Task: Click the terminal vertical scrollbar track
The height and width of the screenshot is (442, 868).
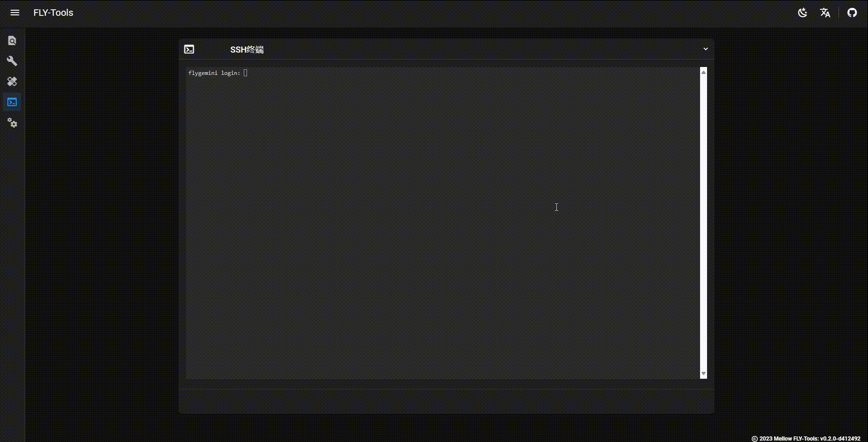Action: (x=703, y=223)
